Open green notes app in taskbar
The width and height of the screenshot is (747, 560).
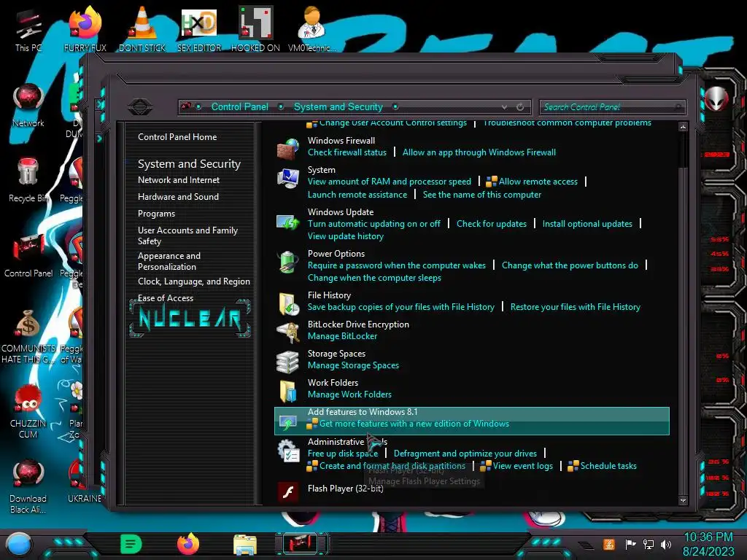[131, 544]
